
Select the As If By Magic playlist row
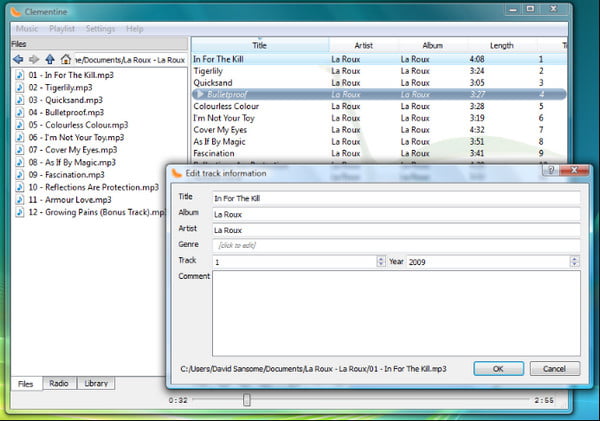pyautogui.click(x=379, y=142)
